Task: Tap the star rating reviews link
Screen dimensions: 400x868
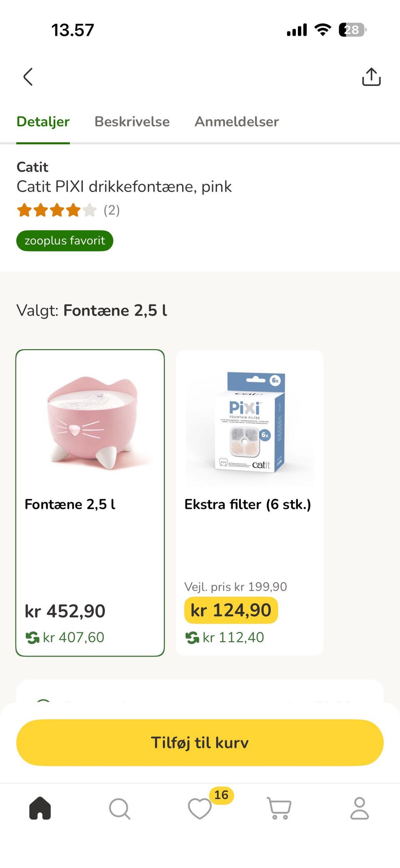Action: pos(68,210)
